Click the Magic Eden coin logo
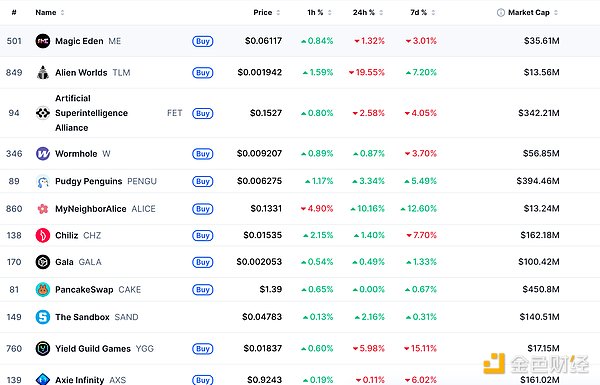The image size is (600, 385). click(42, 41)
